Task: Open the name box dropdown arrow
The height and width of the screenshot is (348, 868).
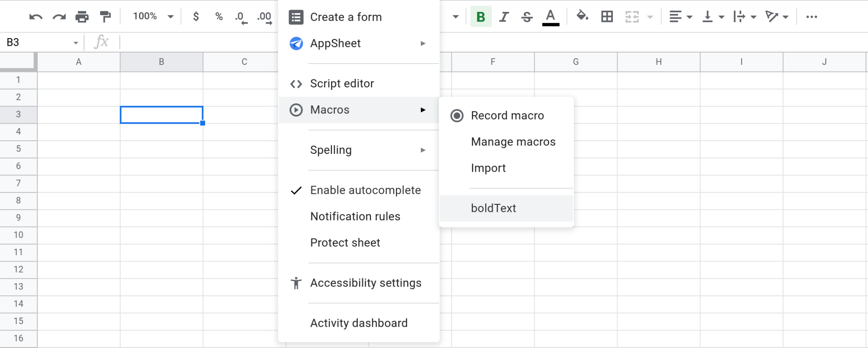Action: click(x=75, y=43)
